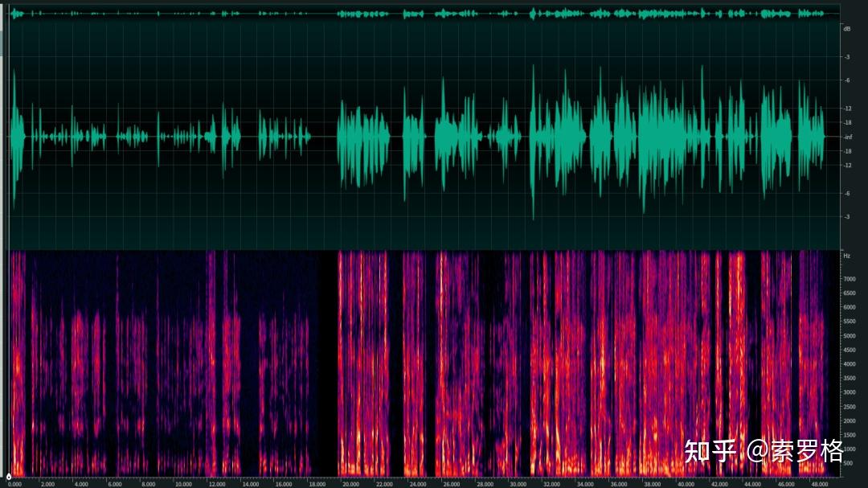The width and height of the screenshot is (868, 488).
Task: Click the 18.000 mark on time ruler
Action: (x=317, y=484)
